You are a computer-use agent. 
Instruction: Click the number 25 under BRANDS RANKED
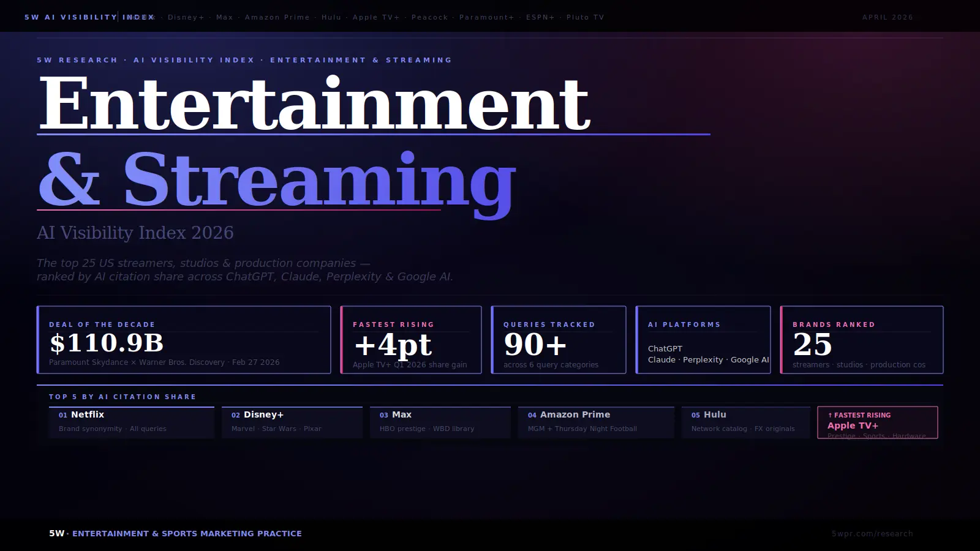click(812, 345)
